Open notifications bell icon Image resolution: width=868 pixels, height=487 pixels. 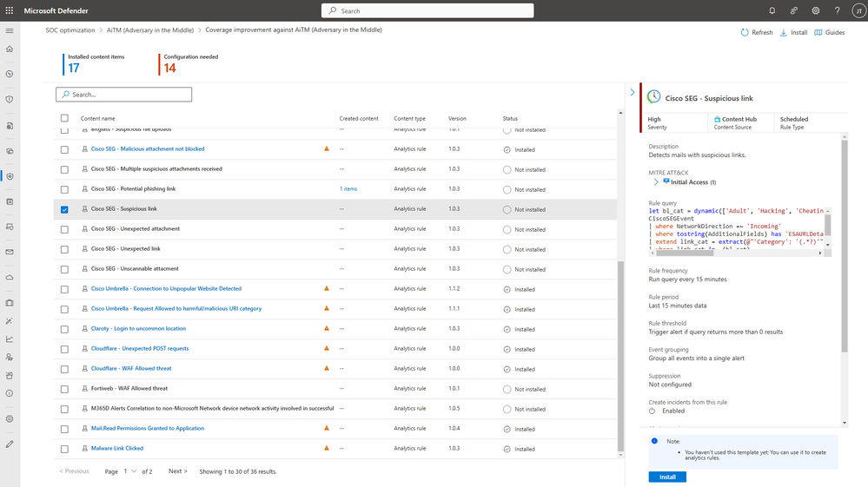pos(772,10)
